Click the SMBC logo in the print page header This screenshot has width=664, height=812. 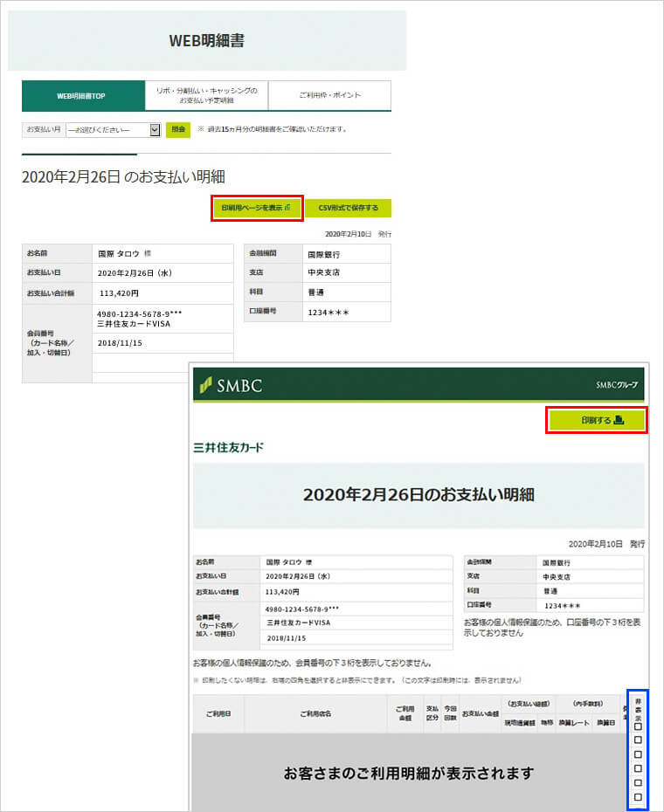pos(231,385)
